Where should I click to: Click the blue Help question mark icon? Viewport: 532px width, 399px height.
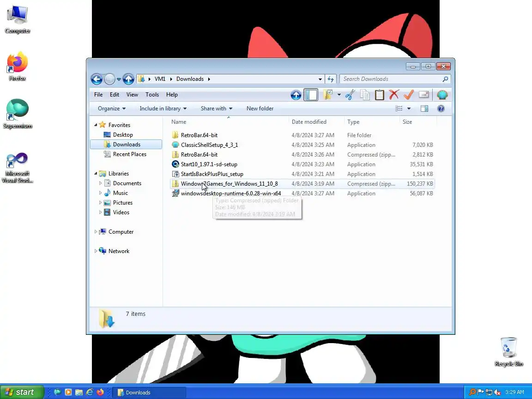441,109
